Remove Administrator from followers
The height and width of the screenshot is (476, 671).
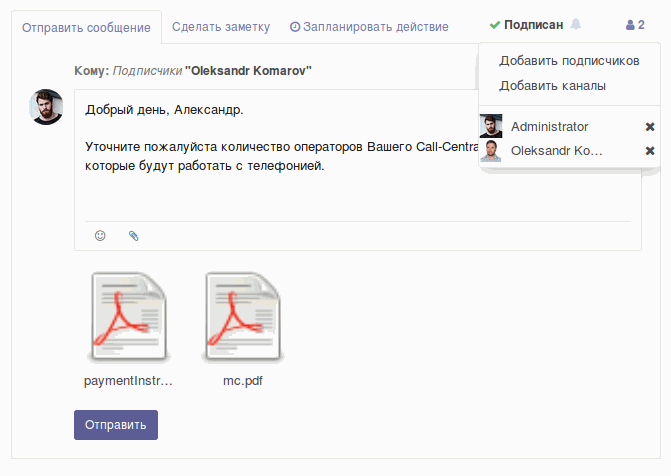[x=650, y=127]
